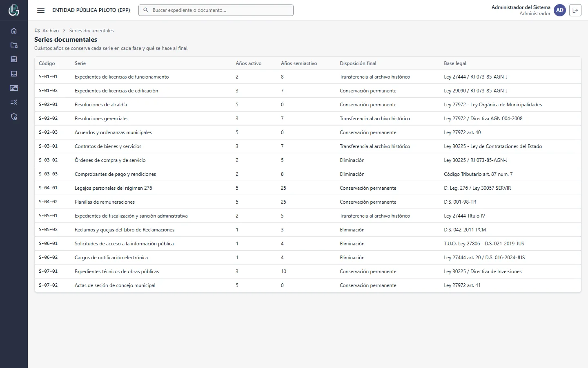Click the Años semiactivo column header
This screenshot has height=368, width=588.
tap(299, 63)
